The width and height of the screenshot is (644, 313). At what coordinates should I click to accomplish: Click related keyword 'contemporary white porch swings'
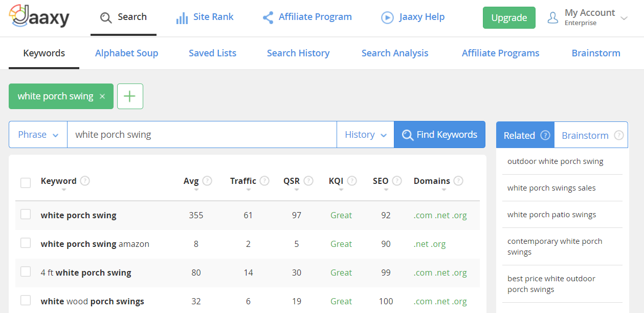tap(555, 246)
